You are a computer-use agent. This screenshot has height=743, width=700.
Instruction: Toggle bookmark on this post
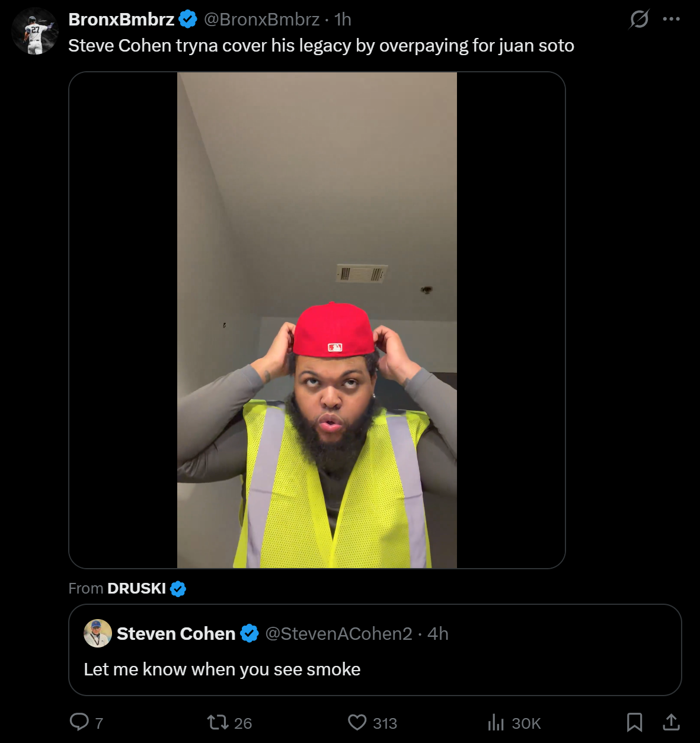click(634, 722)
